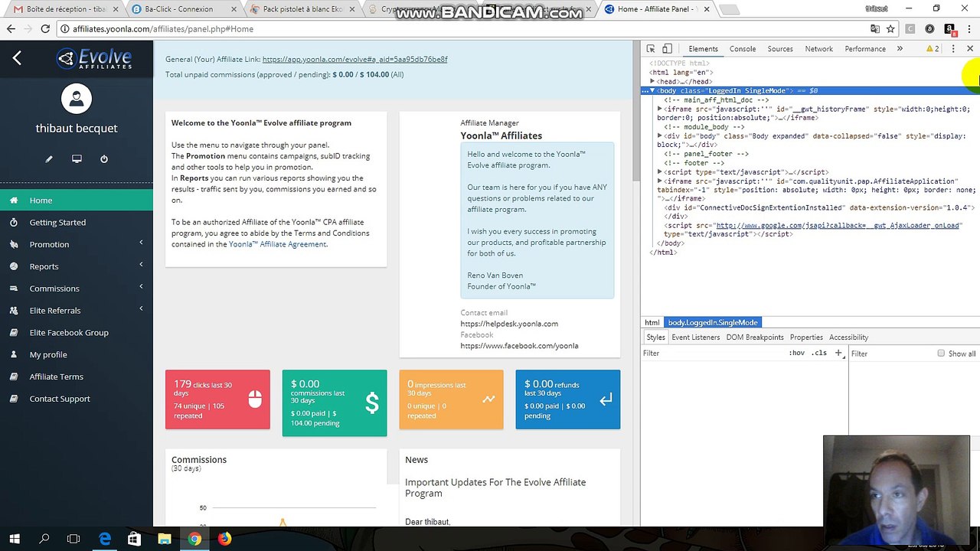Viewport: 980px width, 551px height.
Task: Expand the Reports submenu arrow
Action: [x=141, y=266]
